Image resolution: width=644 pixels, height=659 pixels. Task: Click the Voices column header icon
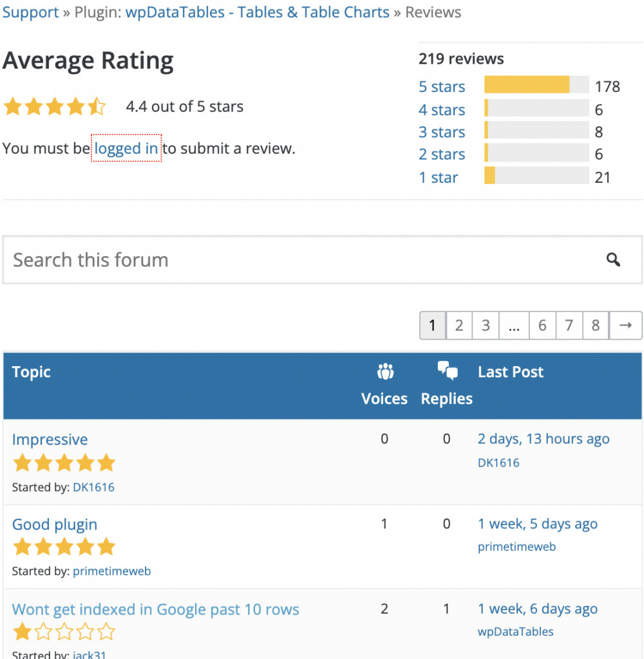click(384, 371)
